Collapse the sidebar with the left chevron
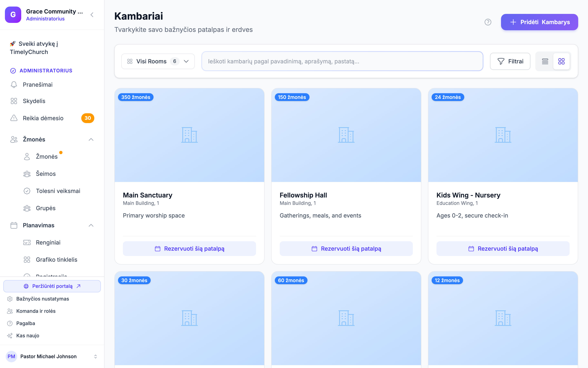This screenshot has width=588, height=368. coord(92,15)
